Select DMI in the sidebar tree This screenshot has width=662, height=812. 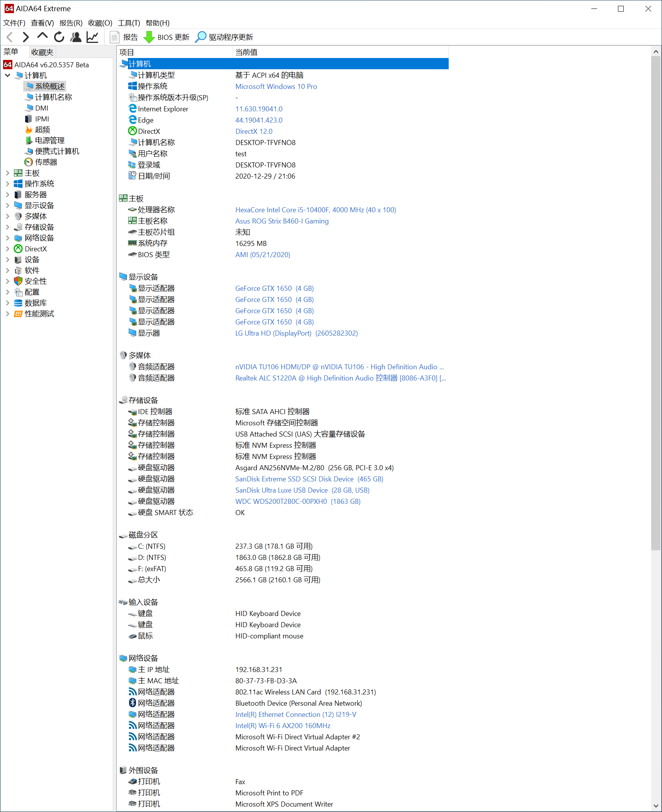coord(37,108)
